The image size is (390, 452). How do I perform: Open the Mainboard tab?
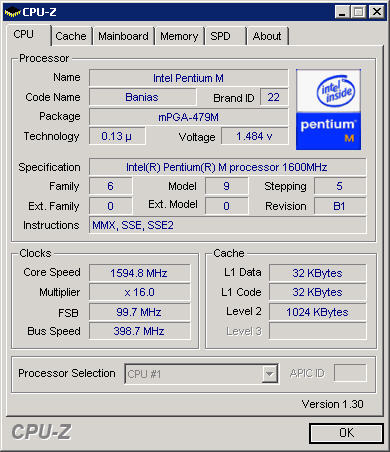point(123,36)
